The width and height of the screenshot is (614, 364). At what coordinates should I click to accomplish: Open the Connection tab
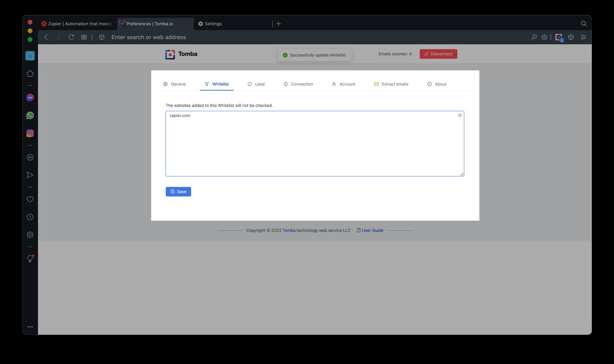[298, 84]
